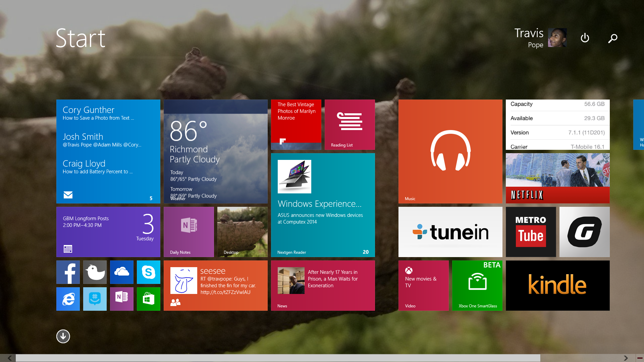Open the OneDrive cloud tile
The image size is (644, 362).
[122, 272]
